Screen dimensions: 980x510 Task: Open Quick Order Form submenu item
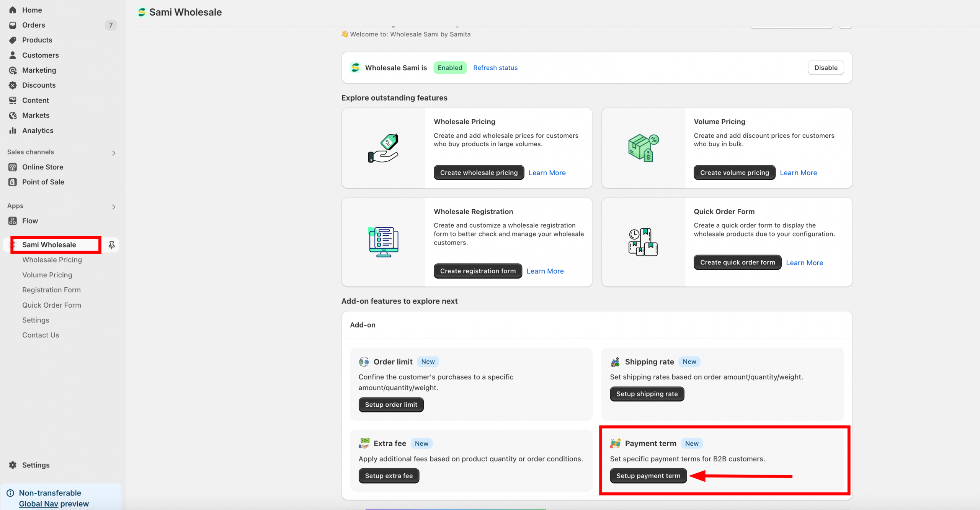(52, 305)
